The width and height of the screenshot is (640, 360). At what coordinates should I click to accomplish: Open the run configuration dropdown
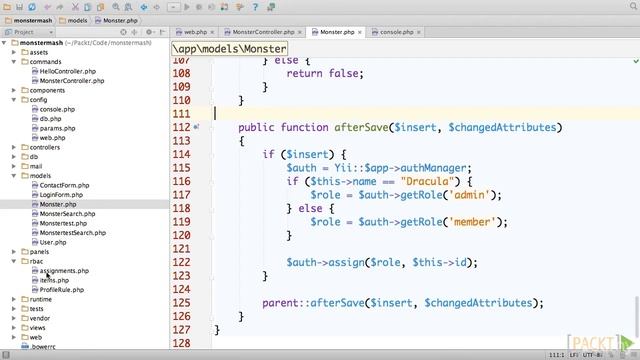coord(173,7)
